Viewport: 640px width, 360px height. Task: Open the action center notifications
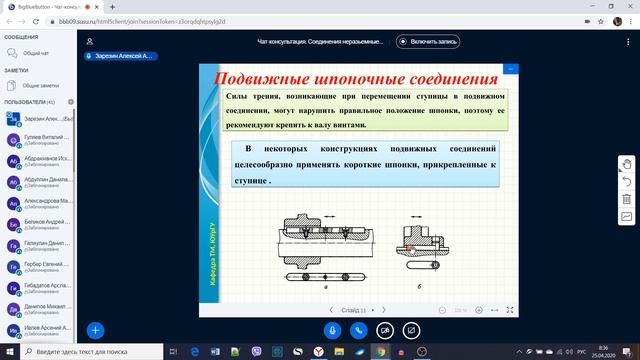(627, 351)
